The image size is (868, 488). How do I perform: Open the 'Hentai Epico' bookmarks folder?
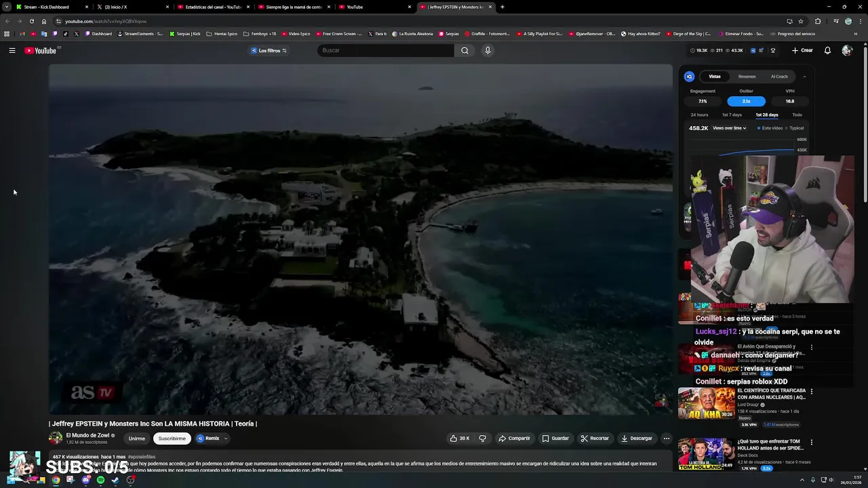pos(222,33)
